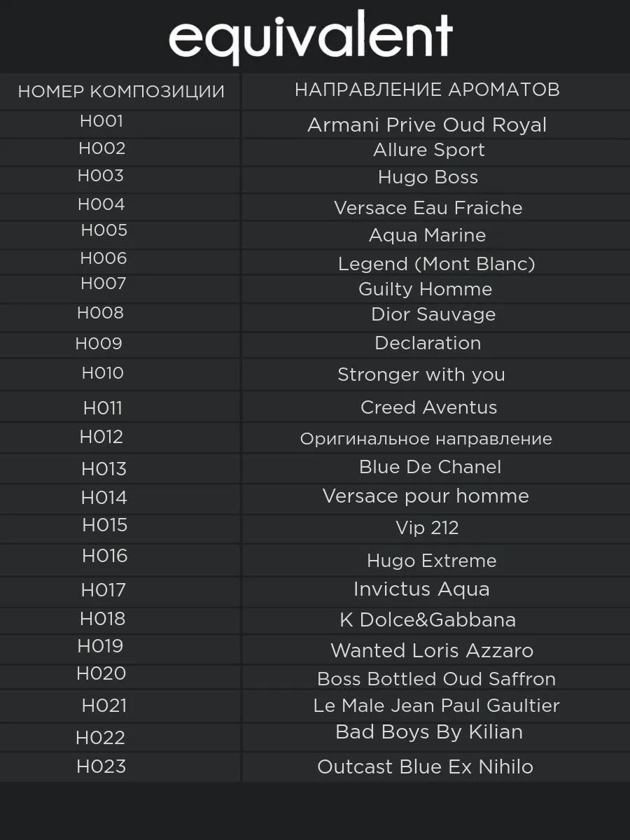
Task: Click composition number H023
Action: (x=101, y=766)
